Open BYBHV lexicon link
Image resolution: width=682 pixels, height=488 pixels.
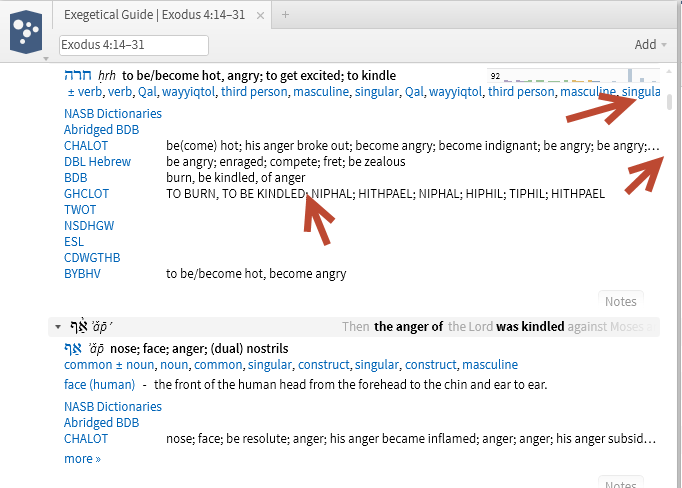(x=82, y=274)
